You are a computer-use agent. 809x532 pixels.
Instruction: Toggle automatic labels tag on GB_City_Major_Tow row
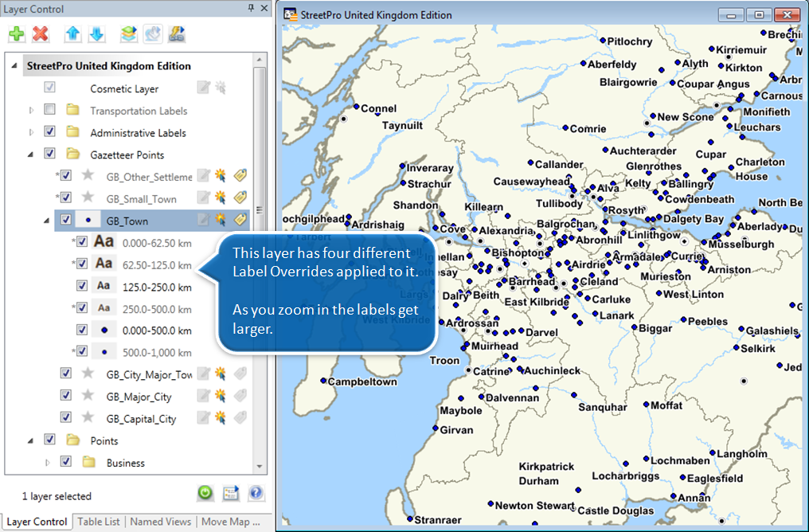240,374
